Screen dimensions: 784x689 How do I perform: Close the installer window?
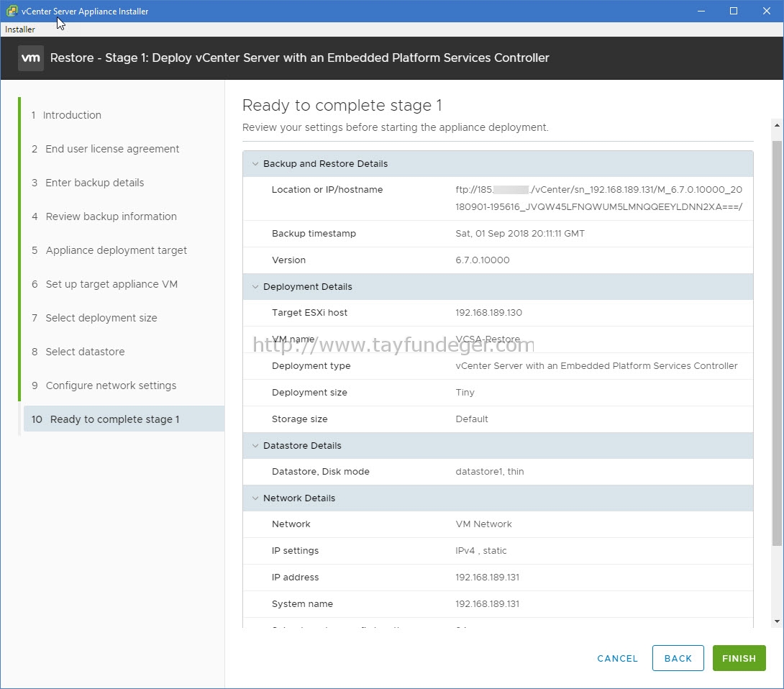(x=767, y=11)
